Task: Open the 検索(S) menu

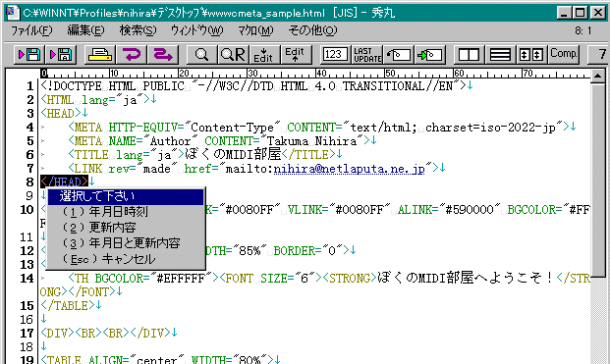Action: 138,30
